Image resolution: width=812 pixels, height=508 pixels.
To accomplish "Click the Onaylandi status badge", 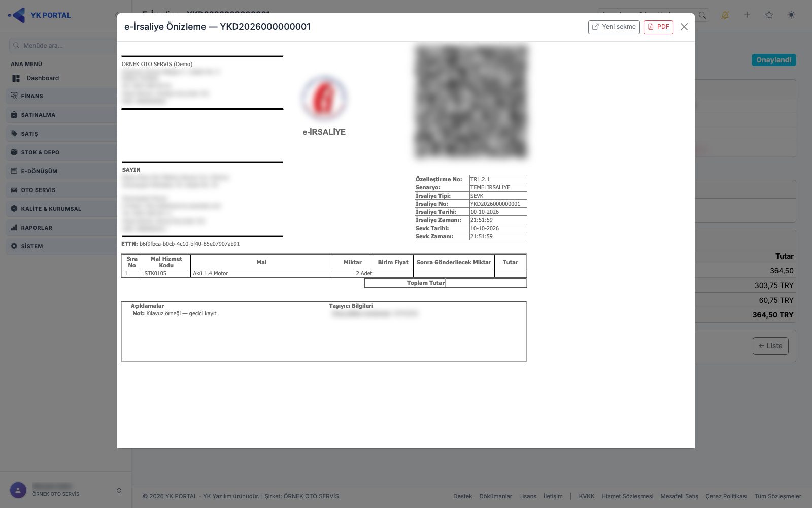I will coord(773,60).
